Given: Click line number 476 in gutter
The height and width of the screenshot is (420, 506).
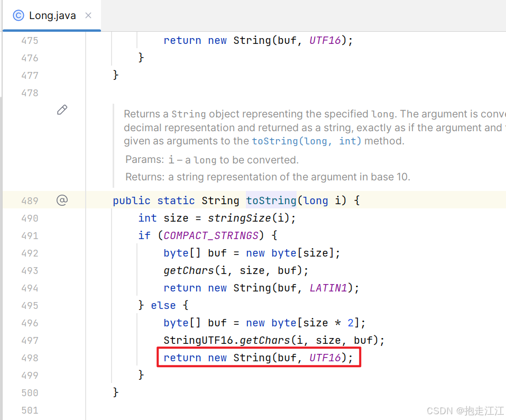Looking at the screenshot, I should (30, 58).
